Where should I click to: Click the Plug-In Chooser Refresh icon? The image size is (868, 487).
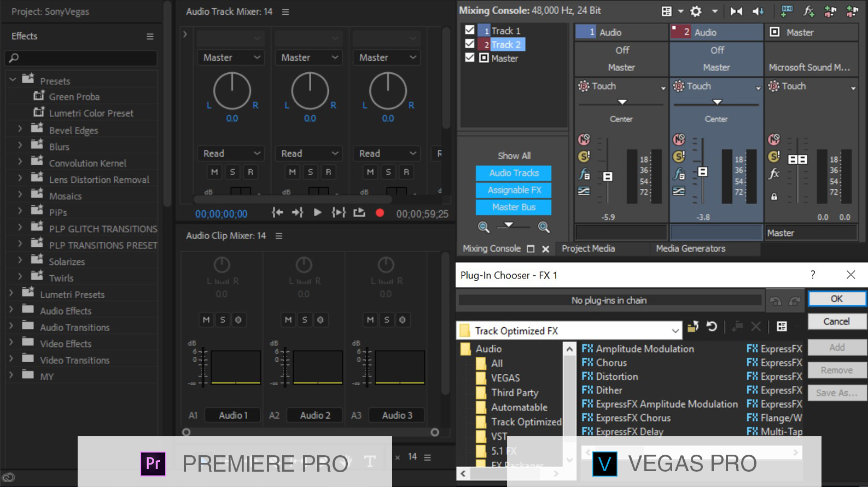[x=712, y=327]
